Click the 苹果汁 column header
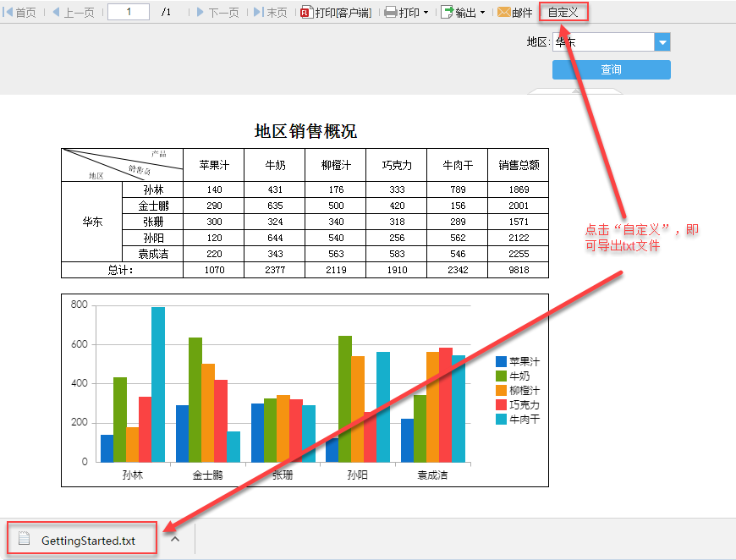The width and height of the screenshot is (736, 560). 213,165
